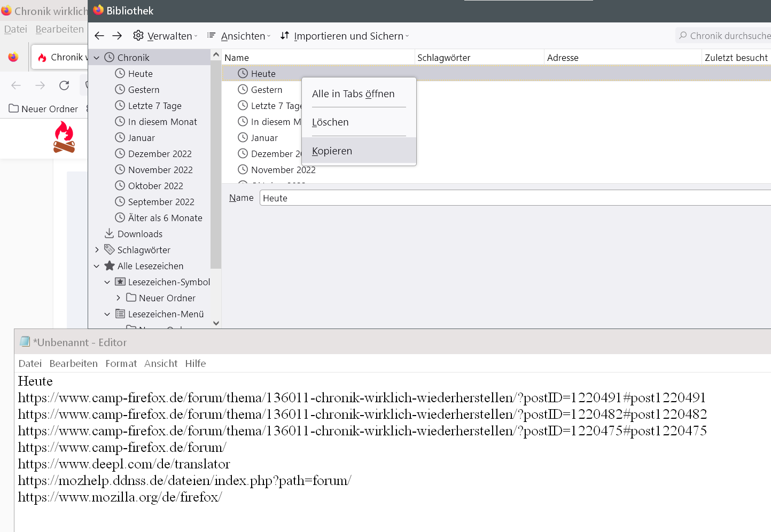Open the Verwalten dropdown menu
Viewport: 771px width, 532px height.
pyautogui.click(x=165, y=36)
